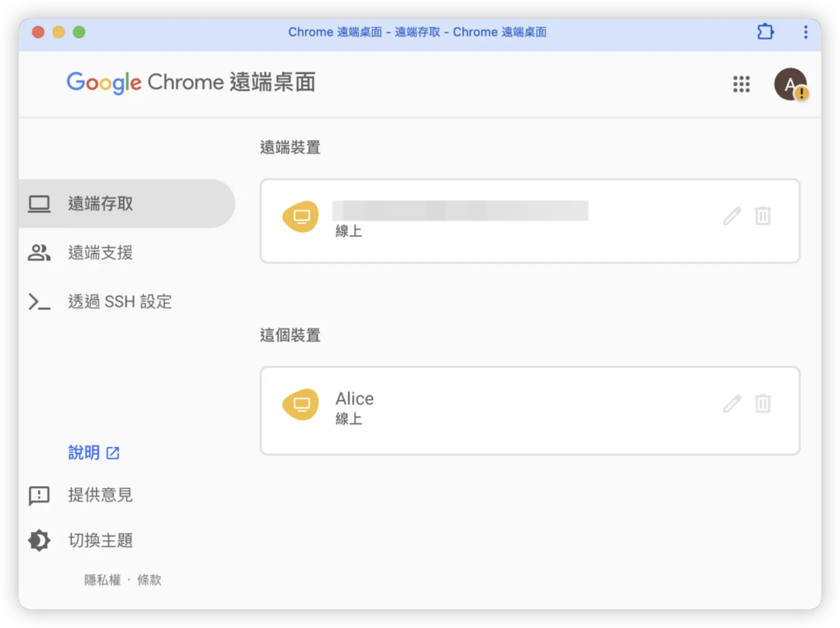This screenshot has height=628, width=840.
Task: Open the Google apps grid
Action: point(741,84)
